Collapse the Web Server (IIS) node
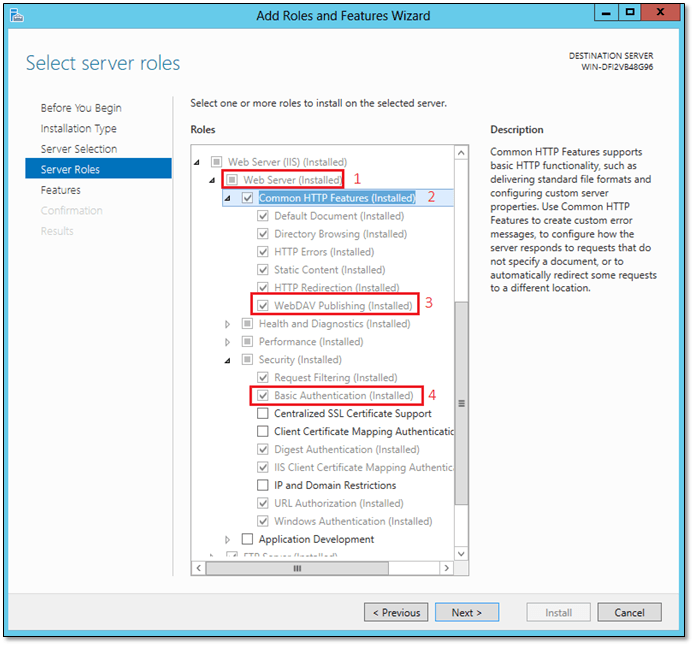This screenshot has width=694, height=646. pos(197,162)
